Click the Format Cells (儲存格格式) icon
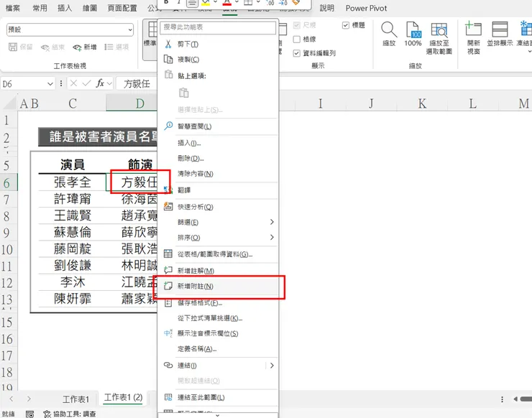532x418 pixels. point(168,303)
